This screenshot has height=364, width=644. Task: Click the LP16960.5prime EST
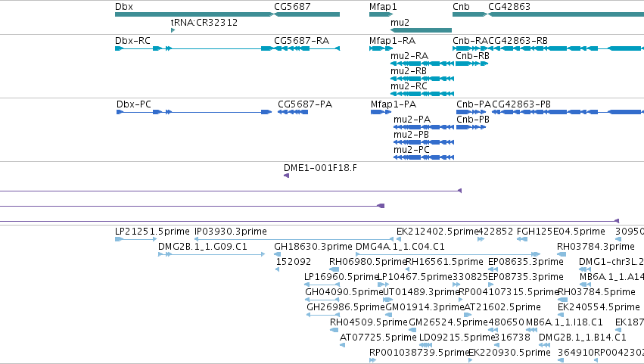tap(322, 285)
